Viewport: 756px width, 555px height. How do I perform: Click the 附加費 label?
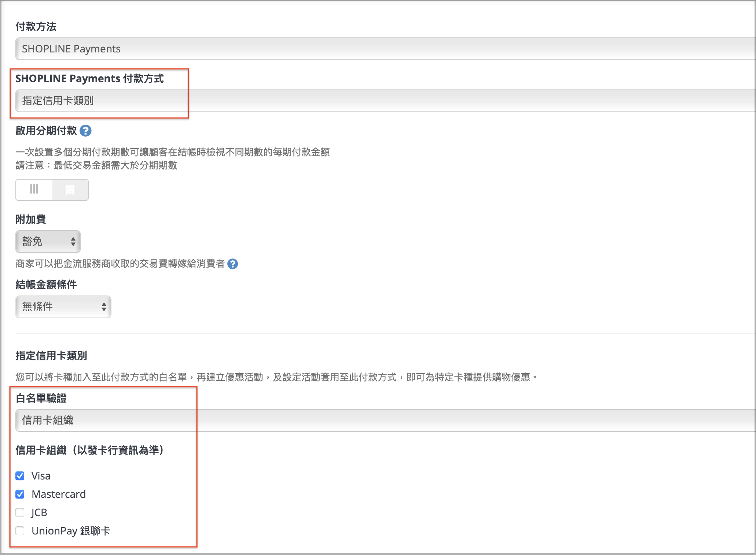[31, 219]
